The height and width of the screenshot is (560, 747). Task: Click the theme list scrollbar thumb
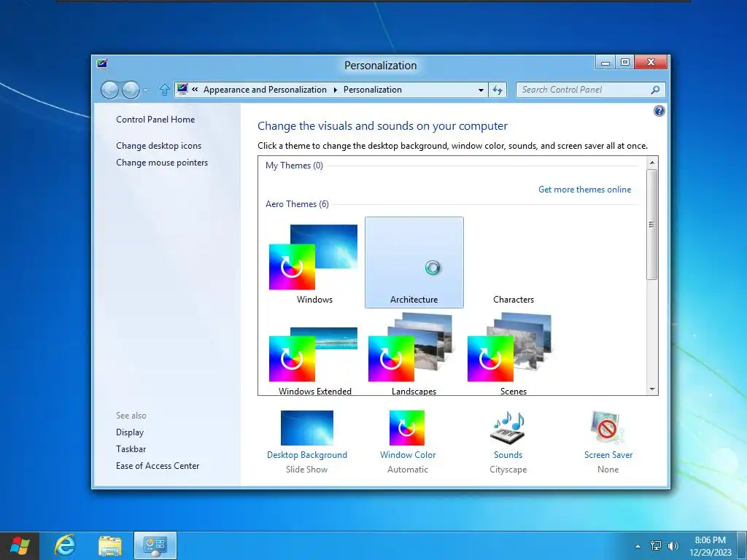tap(652, 225)
